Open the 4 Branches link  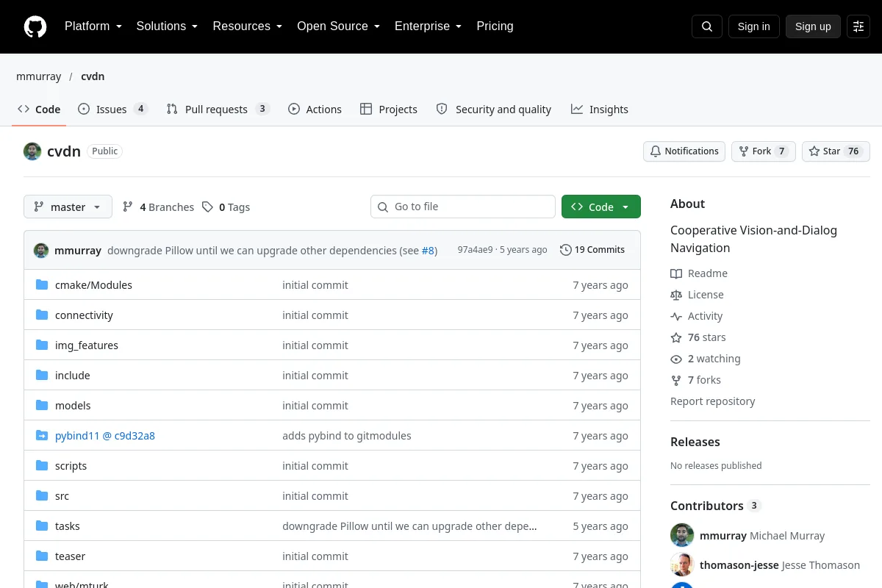(x=158, y=207)
